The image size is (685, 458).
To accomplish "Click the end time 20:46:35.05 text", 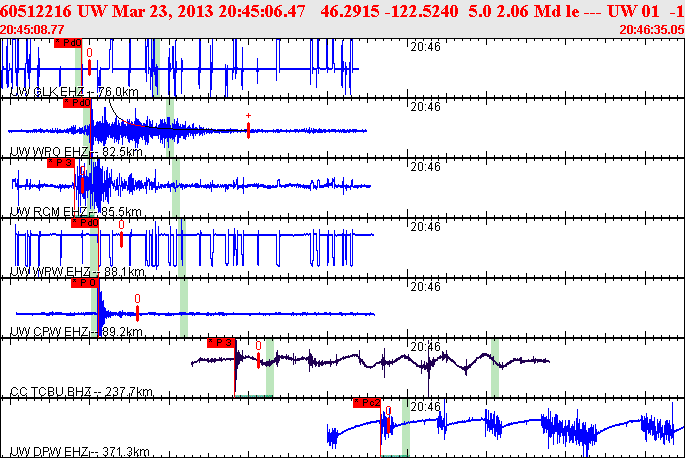I will click(651, 30).
